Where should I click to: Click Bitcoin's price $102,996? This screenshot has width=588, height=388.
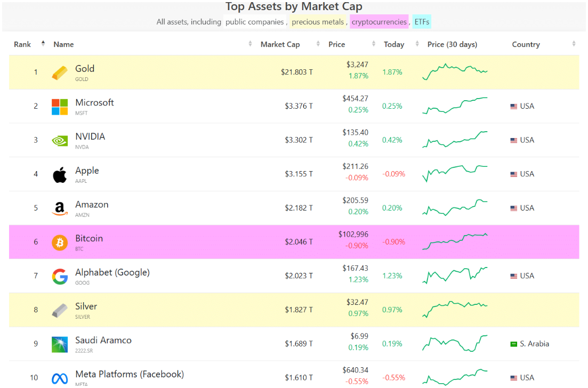353,235
